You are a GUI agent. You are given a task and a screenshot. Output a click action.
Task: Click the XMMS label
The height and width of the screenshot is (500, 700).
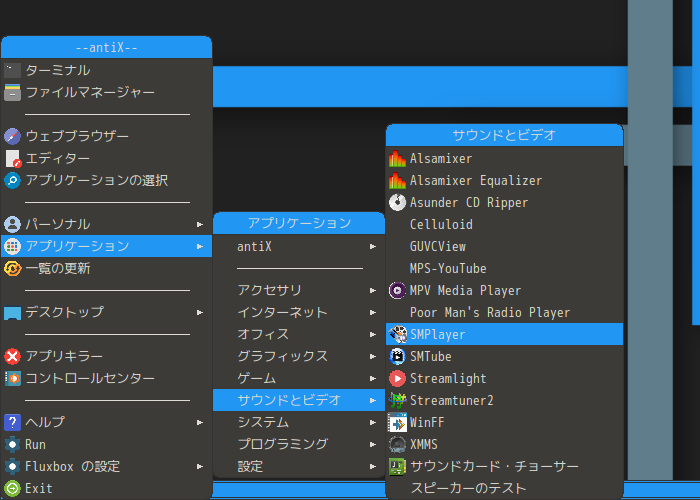click(424, 445)
